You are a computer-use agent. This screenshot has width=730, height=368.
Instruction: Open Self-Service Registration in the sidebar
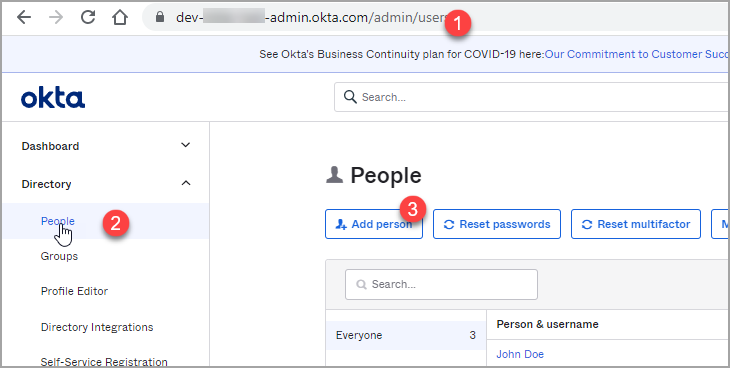coord(104,361)
